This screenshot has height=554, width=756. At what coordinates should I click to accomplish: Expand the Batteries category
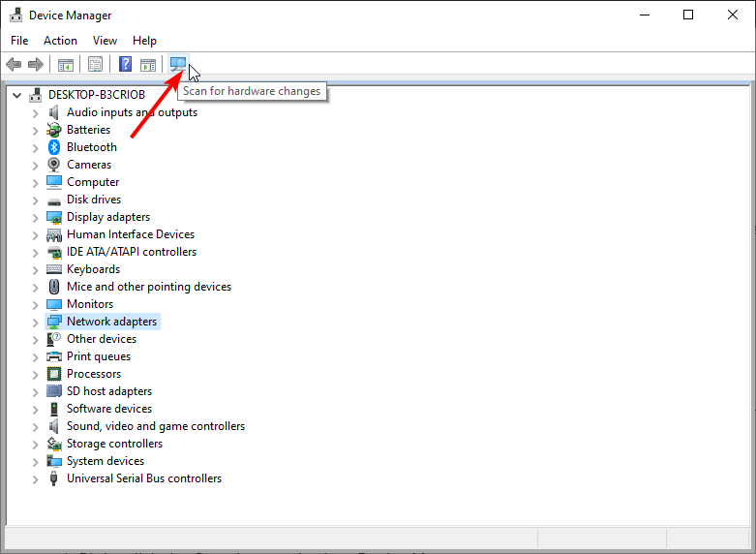(35, 131)
